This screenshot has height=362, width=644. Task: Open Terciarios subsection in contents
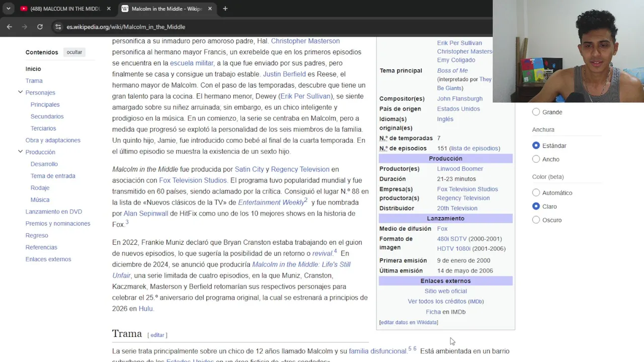43,128
